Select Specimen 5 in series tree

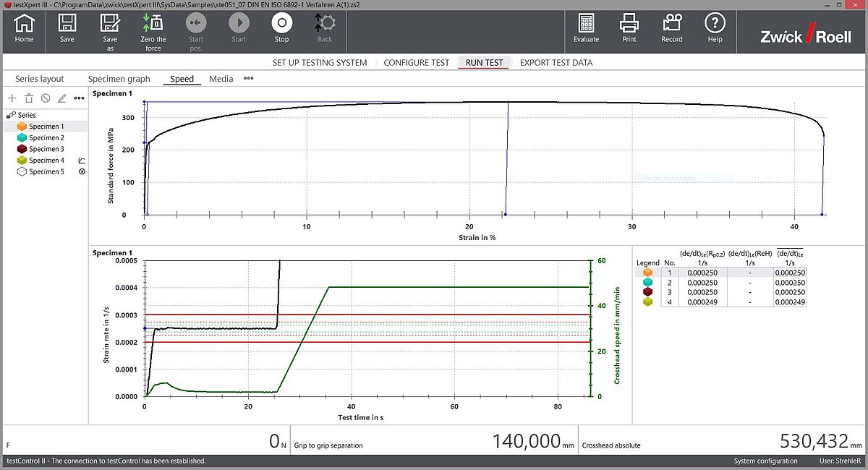pos(45,171)
